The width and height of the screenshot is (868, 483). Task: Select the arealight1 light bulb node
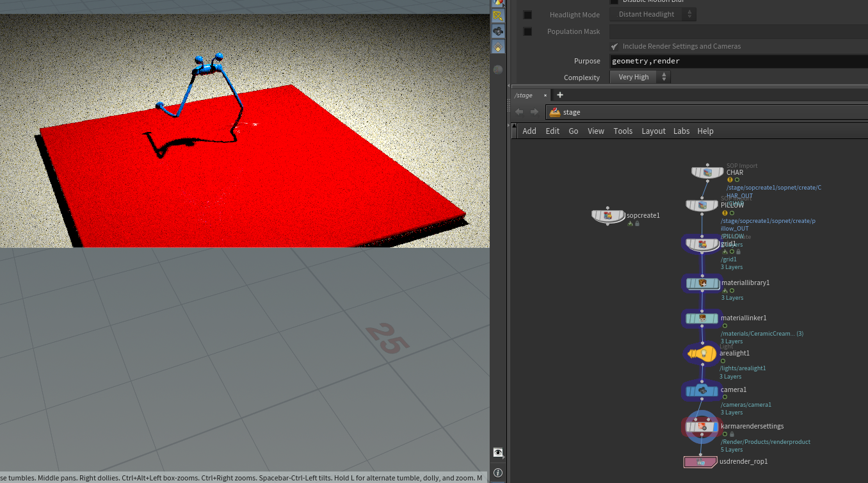point(702,354)
